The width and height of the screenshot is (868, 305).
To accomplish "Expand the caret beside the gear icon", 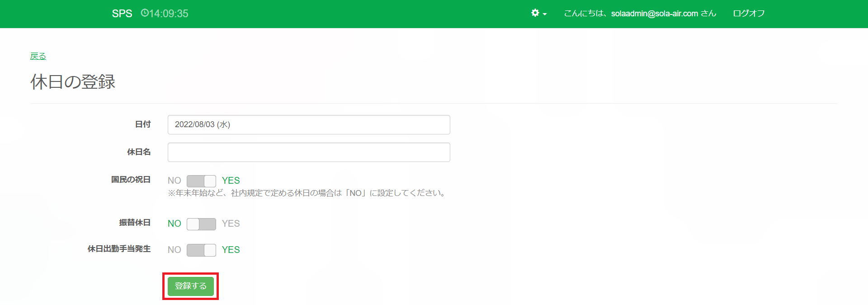I will point(545,14).
